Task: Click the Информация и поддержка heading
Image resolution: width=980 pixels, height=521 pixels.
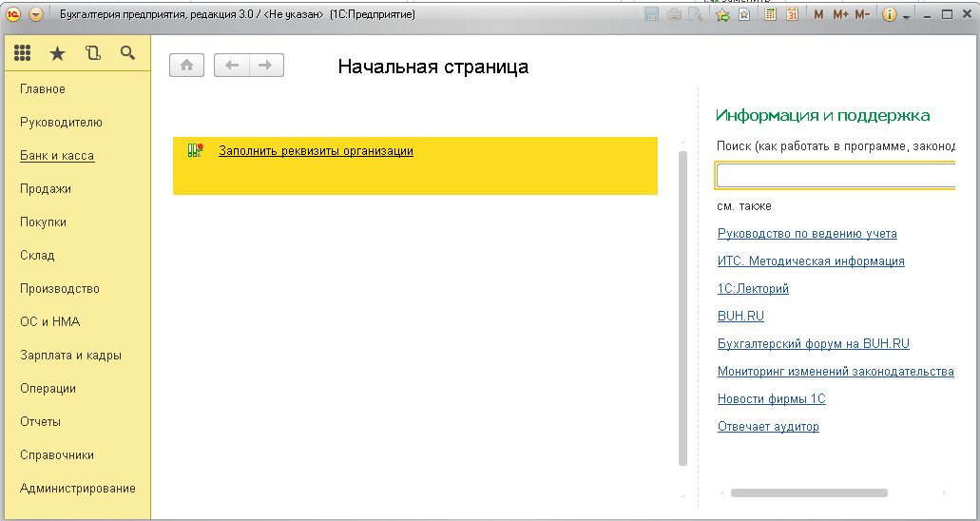Action: pyautogui.click(x=822, y=115)
